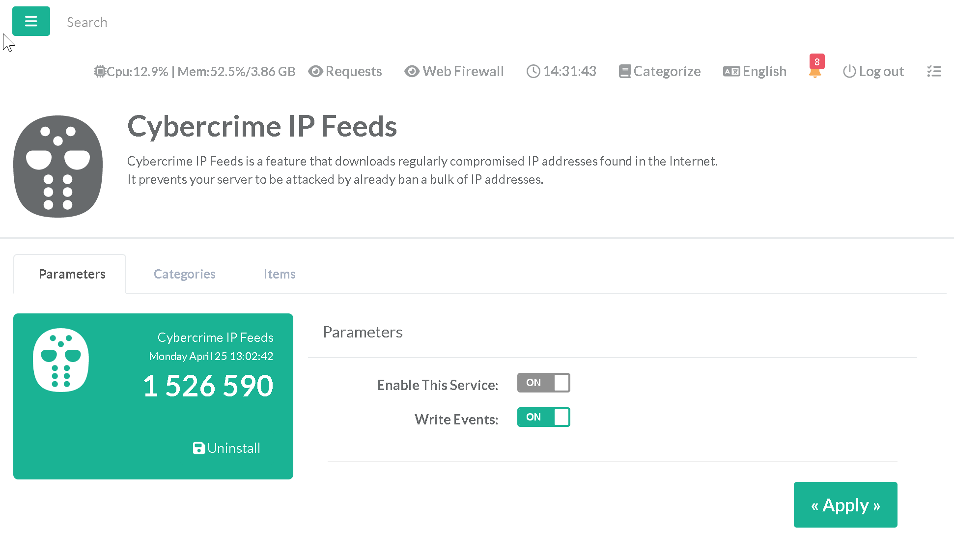Select the Parameters tab

click(72, 274)
